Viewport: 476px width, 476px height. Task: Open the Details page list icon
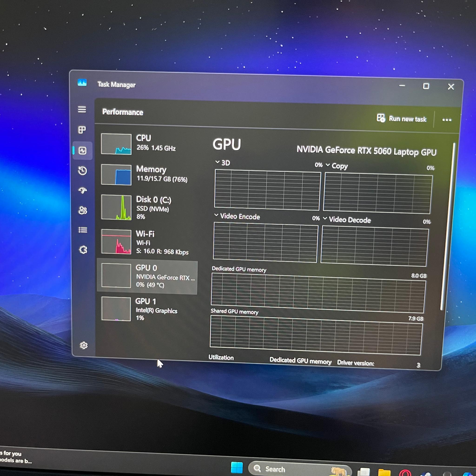coord(83,230)
